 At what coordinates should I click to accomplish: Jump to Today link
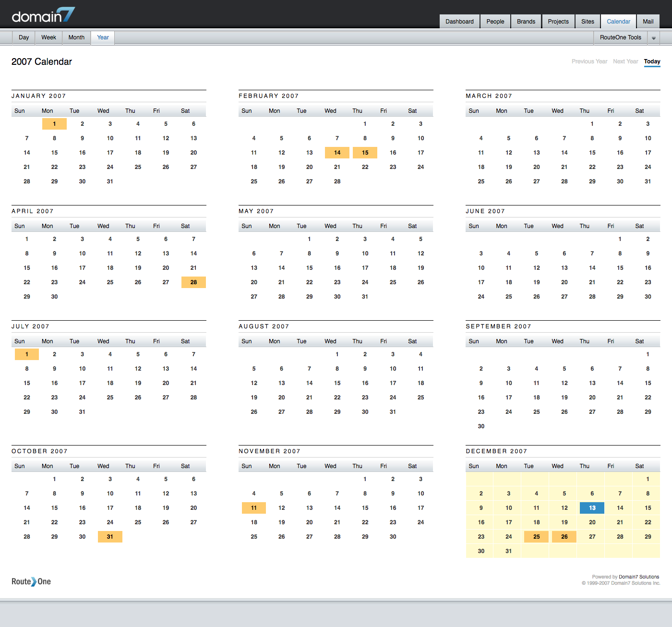click(652, 61)
